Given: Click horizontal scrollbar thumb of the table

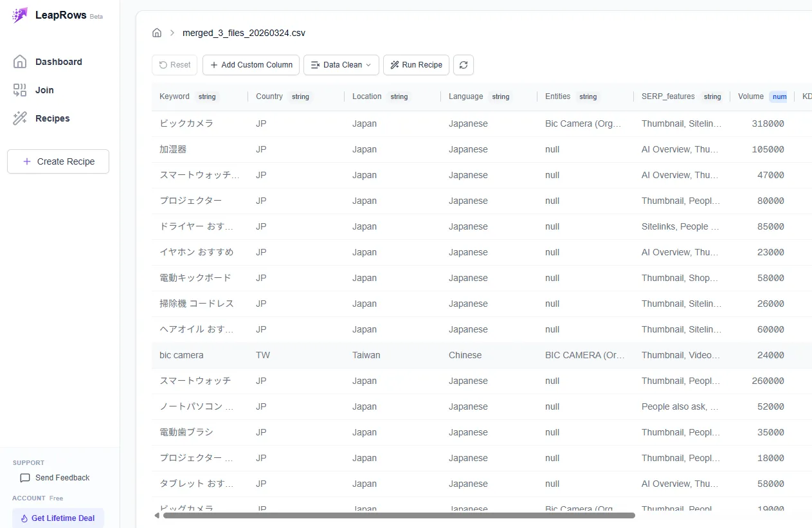Looking at the screenshot, I should click(x=399, y=515).
